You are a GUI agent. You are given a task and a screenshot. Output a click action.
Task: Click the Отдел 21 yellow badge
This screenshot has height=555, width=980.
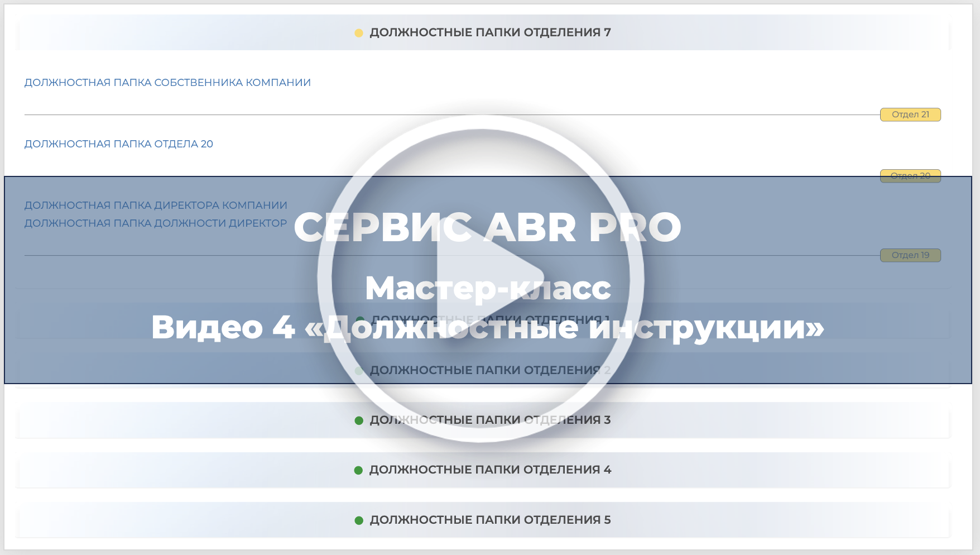click(910, 114)
